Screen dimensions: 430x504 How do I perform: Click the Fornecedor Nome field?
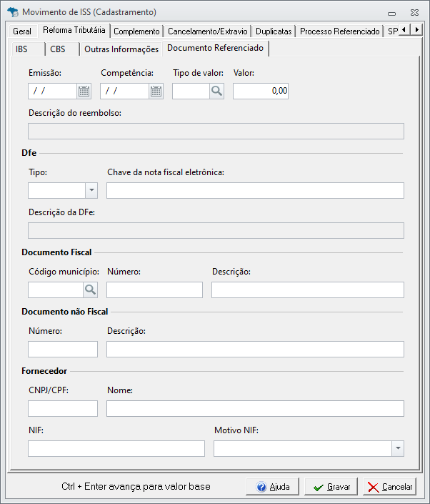pos(255,408)
